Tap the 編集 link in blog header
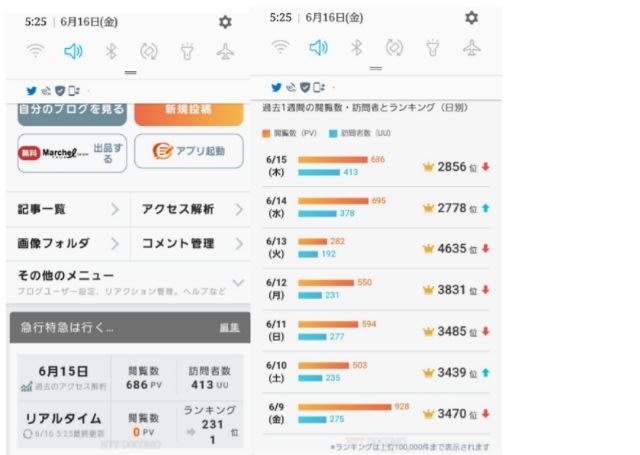This screenshot has height=455, width=640. point(229,327)
